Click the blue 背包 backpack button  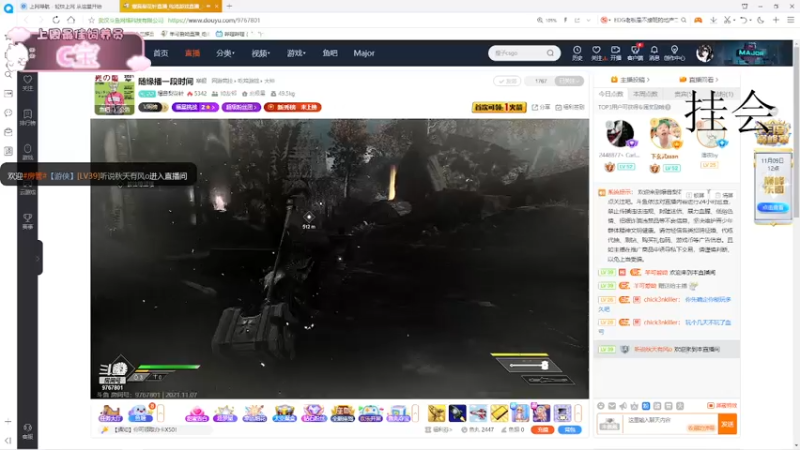point(570,430)
